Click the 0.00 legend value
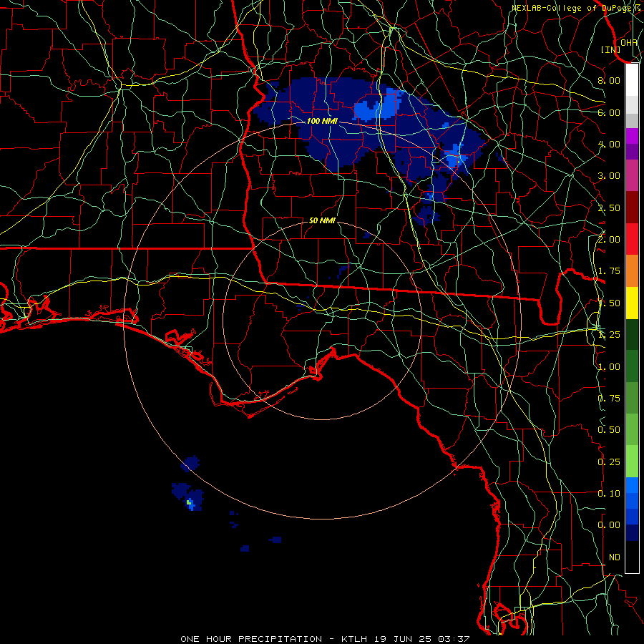 click(x=609, y=525)
